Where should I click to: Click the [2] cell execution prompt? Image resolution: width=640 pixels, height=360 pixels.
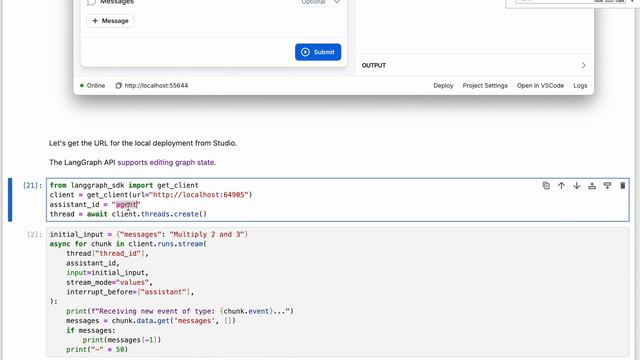pyautogui.click(x=35, y=234)
